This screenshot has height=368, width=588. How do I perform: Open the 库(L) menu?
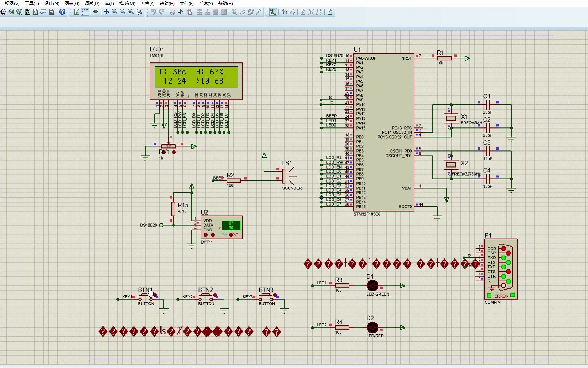109,3
